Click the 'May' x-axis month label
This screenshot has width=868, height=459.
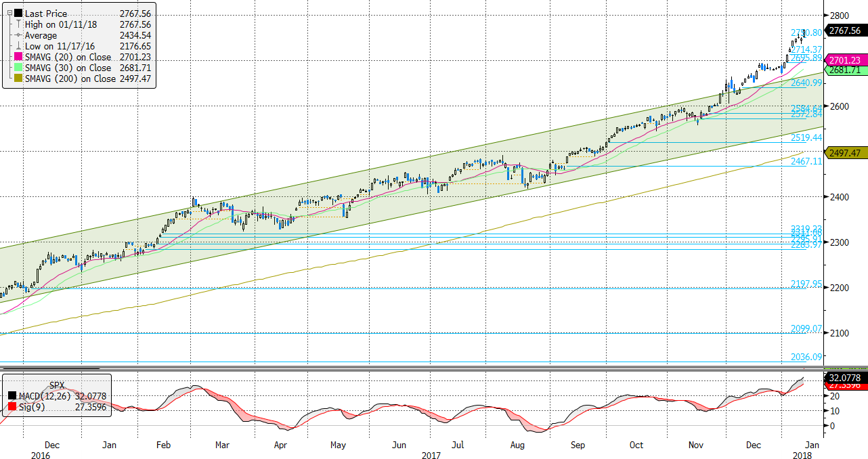click(339, 445)
